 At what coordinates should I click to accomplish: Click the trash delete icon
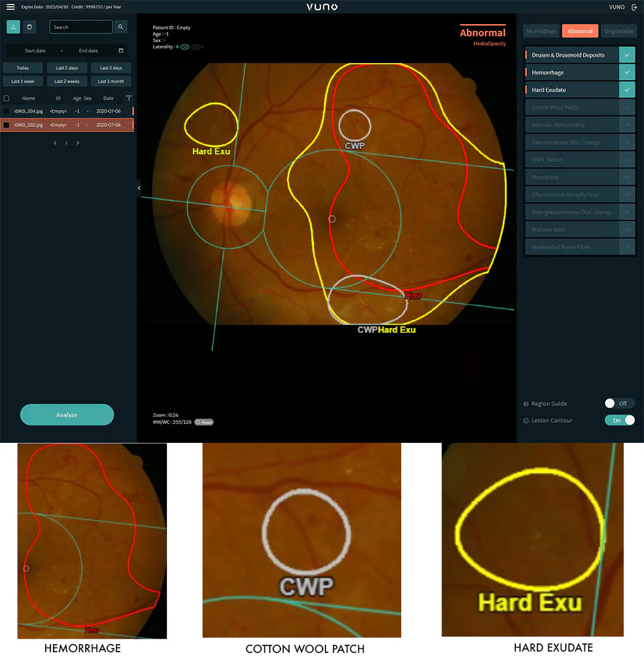point(30,27)
